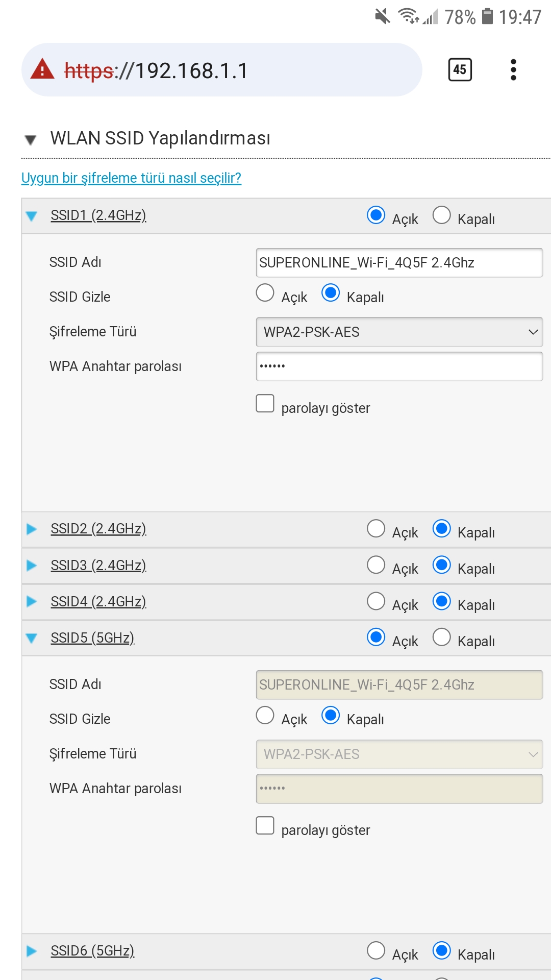
Task: Expand the SSID4 (2.4GHz) arrow icon
Action: [32, 602]
